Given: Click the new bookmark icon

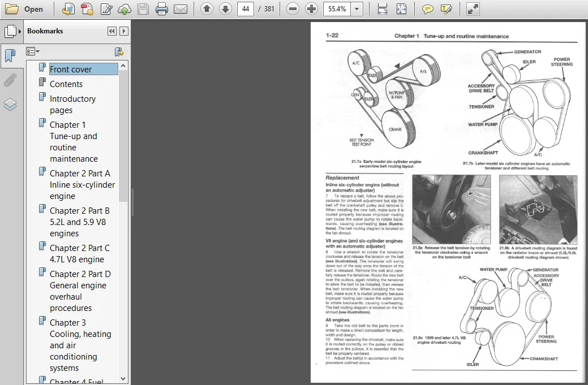Looking at the screenshot, I should (119, 51).
